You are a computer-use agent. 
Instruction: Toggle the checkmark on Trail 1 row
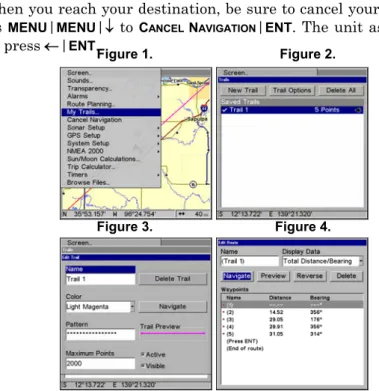click(225, 110)
